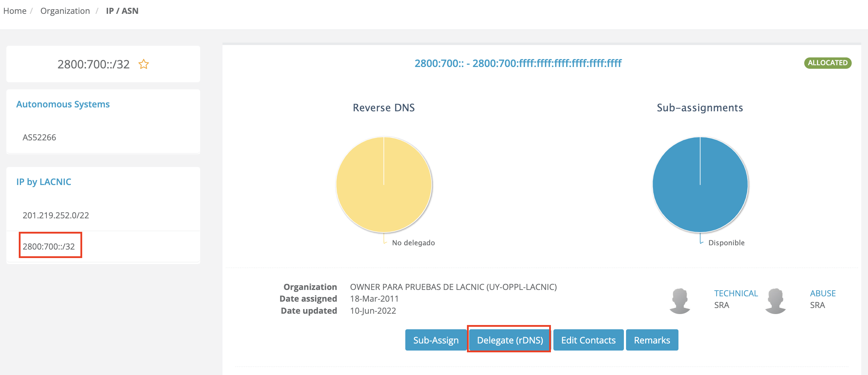Open the Sub-Assign button
868x375 pixels.
coord(435,340)
